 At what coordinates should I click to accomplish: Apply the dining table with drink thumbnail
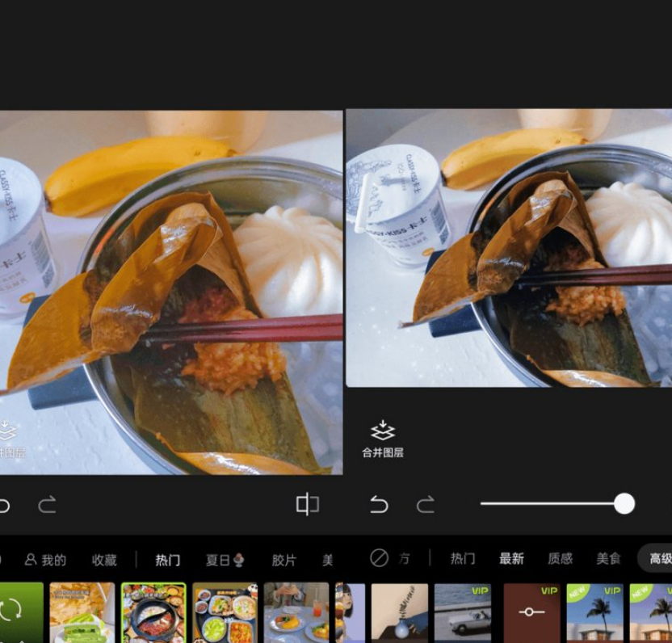(296, 612)
